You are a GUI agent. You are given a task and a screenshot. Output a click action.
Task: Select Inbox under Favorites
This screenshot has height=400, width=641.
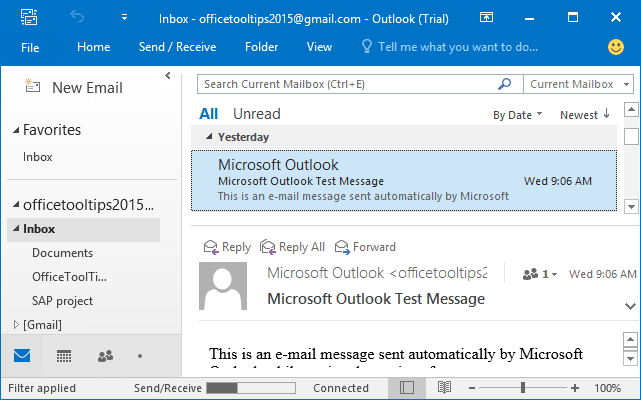click(x=38, y=157)
